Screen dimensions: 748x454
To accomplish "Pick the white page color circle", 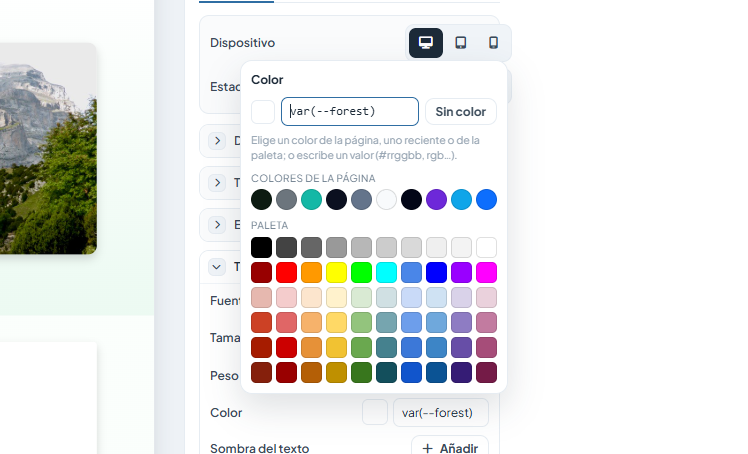I will tap(386, 199).
